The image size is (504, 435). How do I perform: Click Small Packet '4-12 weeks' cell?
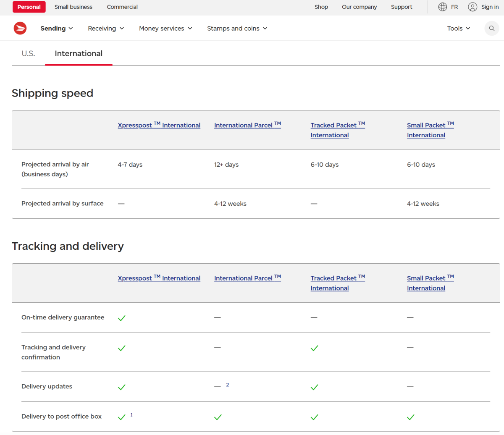pos(423,204)
